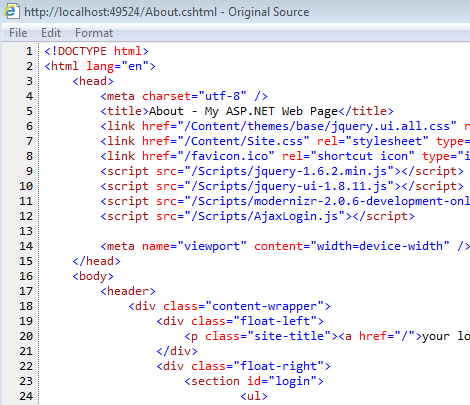This screenshot has height=405, width=470.
Task: Click the meta viewport tag name value
Action: [x=212, y=246]
